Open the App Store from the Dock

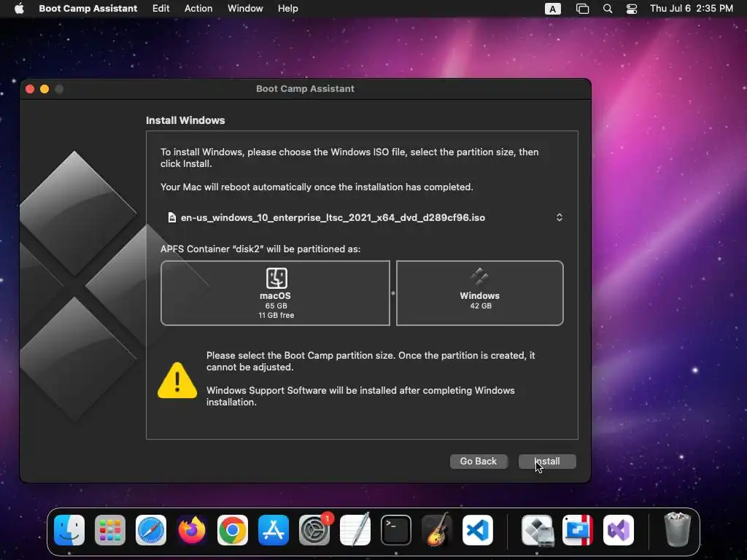point(274,530)
